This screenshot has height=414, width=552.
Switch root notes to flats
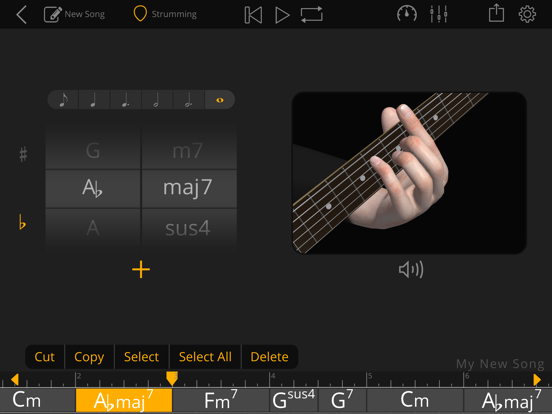pyautogui.click(x=22, y=222)
